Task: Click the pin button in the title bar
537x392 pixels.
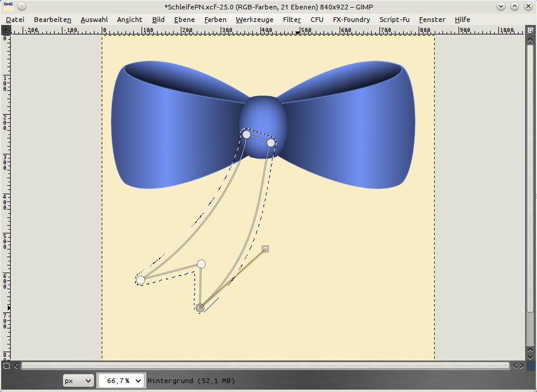Action: coord(21,7)
